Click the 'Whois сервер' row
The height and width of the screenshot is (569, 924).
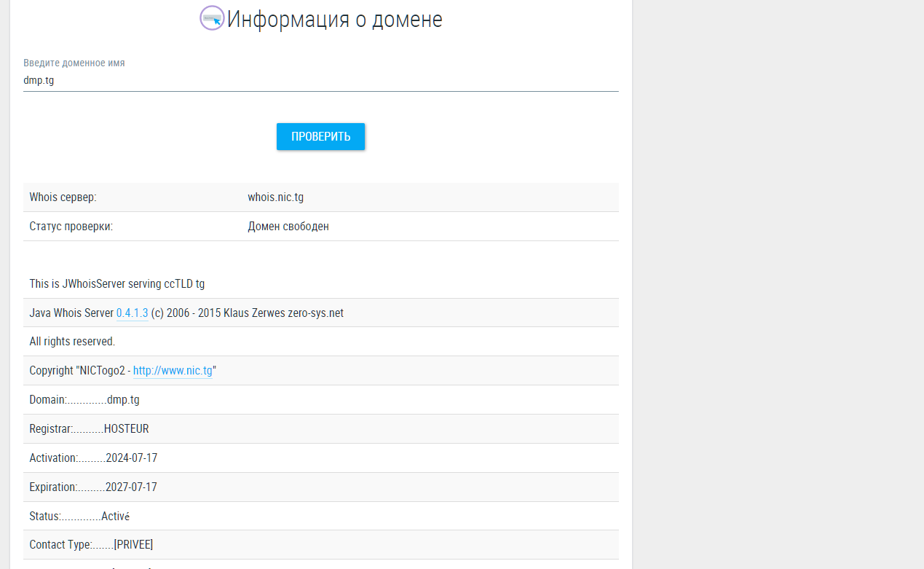pos(320,197)
